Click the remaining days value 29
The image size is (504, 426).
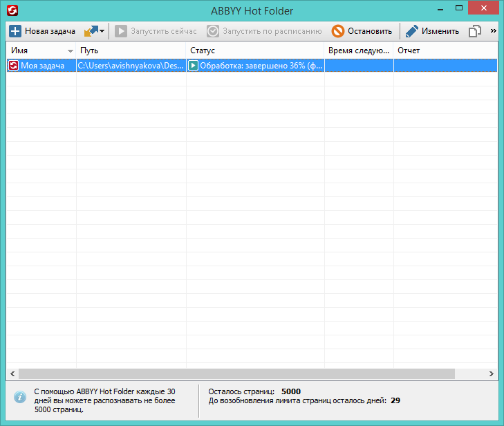click(x=395, y=400)
